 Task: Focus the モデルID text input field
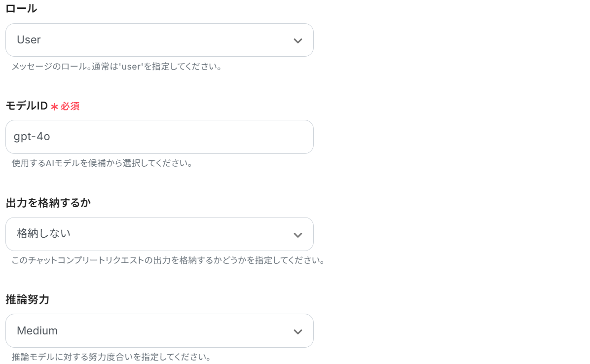[159, 137]
